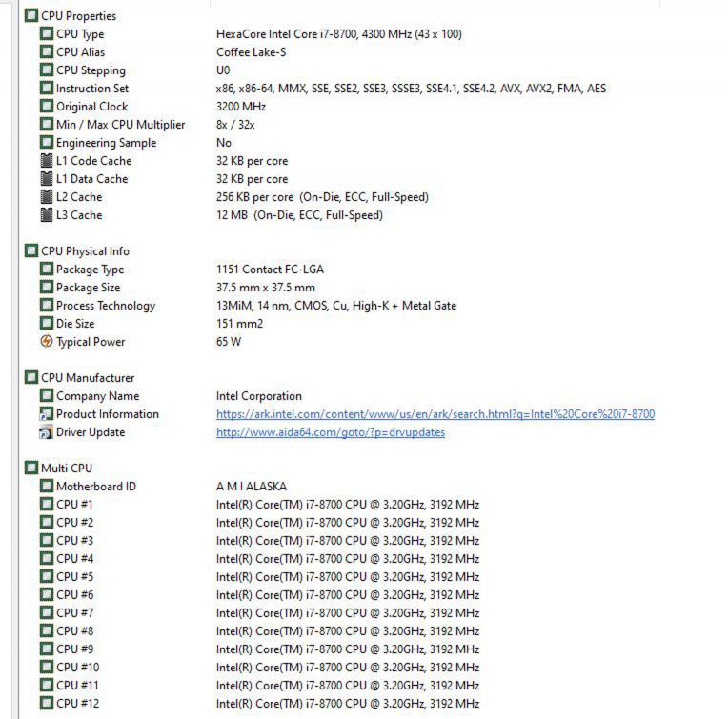Click the 3200 MHz original clock value

point(241,107)
